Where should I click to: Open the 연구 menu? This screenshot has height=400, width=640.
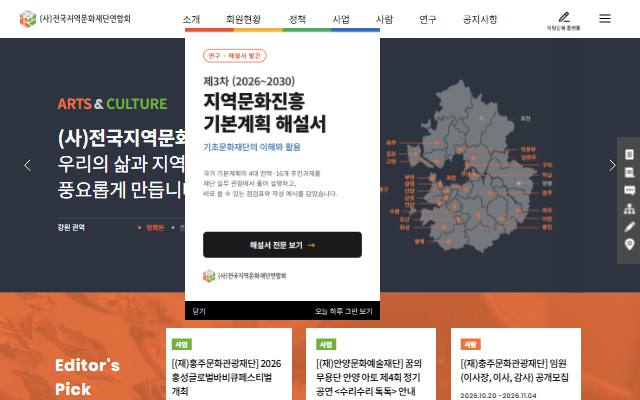pos(428,19)
